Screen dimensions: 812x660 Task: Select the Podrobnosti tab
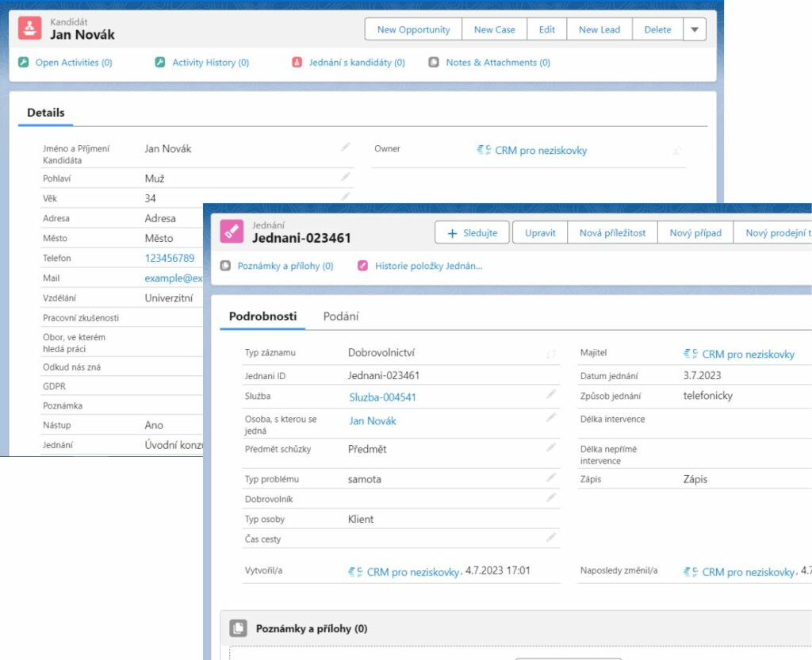tap(262, 317)
